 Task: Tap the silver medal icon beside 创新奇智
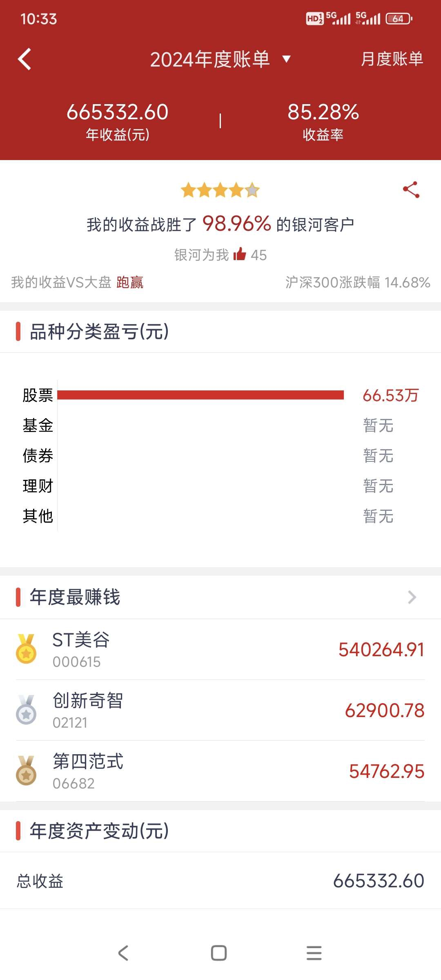(26, 710)
